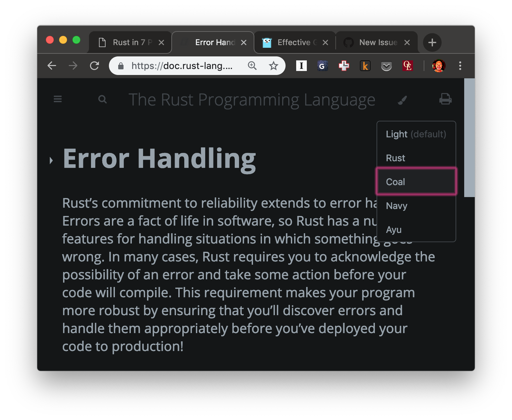This screenshot has height=420, width=512.
Task: Click the page vertical scrollbar thumb
Action: (469, 138)
